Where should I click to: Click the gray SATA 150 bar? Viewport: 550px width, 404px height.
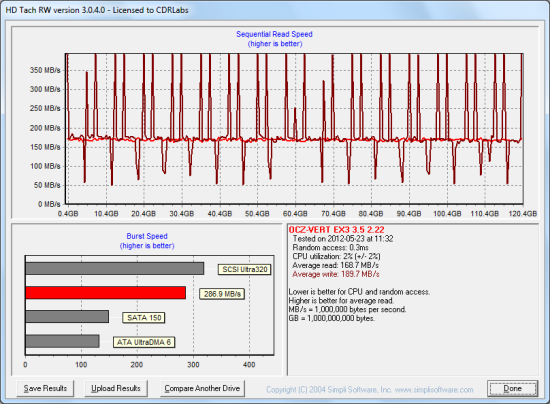tap(67, 317)
